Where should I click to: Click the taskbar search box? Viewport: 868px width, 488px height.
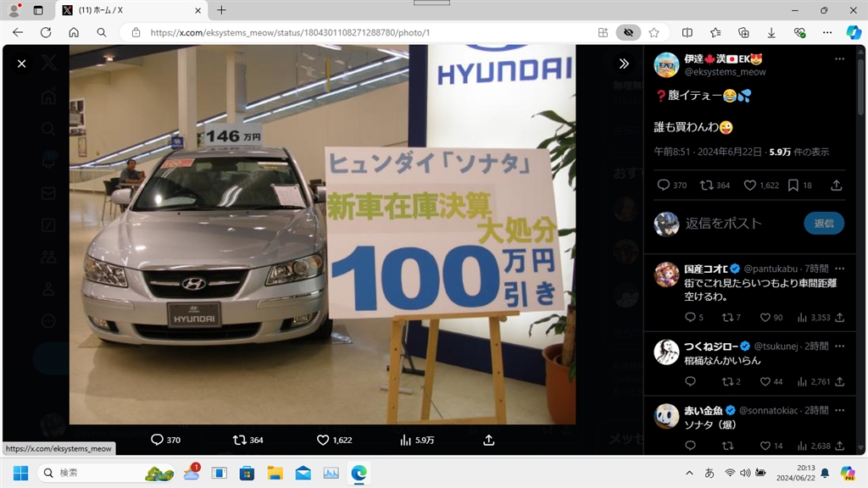(x=108, y=473)
